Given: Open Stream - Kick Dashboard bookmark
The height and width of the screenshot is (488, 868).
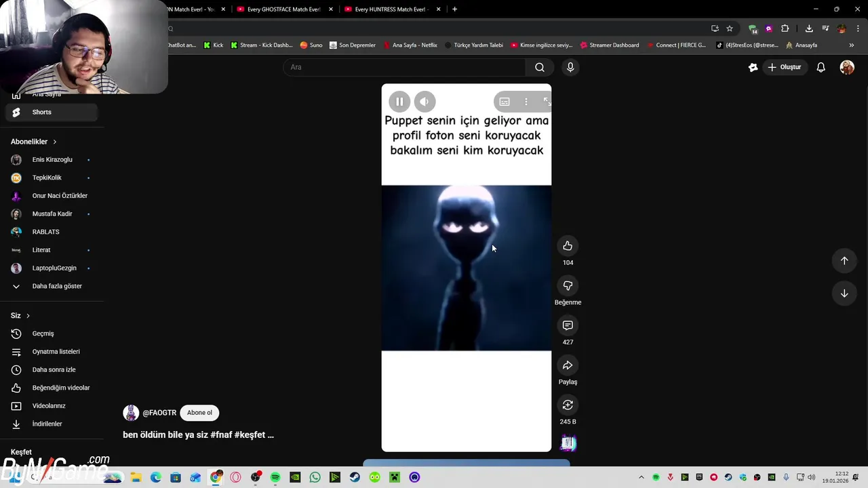Looking at the screenshot, I should click(261, 45).
